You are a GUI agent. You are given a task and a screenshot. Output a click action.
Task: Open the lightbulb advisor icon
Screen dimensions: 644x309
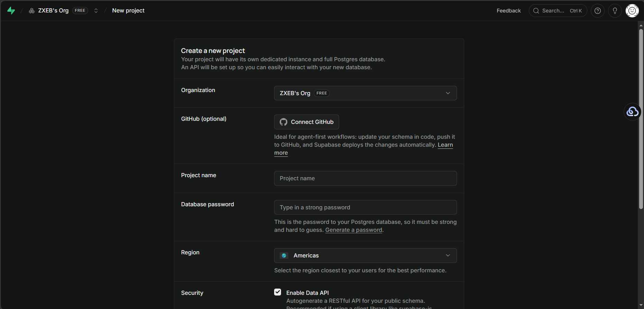[615, 11]
